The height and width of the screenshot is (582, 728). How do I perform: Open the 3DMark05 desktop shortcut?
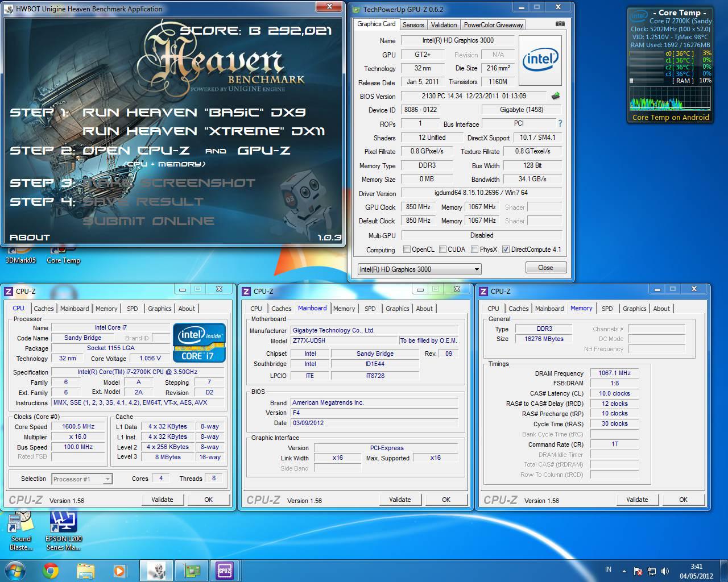coord(20,255)
